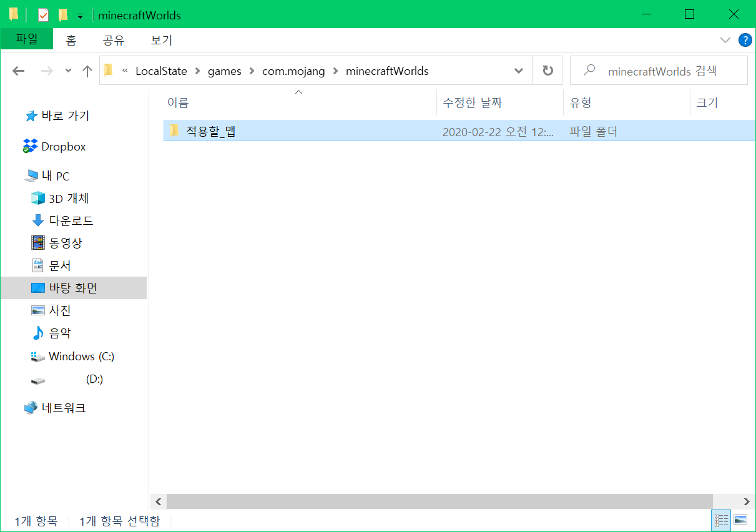Open the 바탕 화면 folder
This screenshot has width=756, height=532.
tap(73, 288)
